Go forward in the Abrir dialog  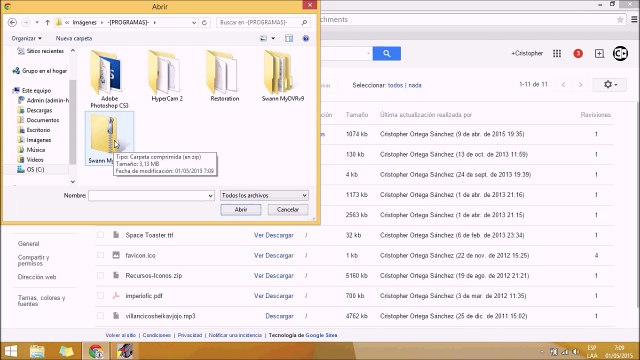click(25, 22)
